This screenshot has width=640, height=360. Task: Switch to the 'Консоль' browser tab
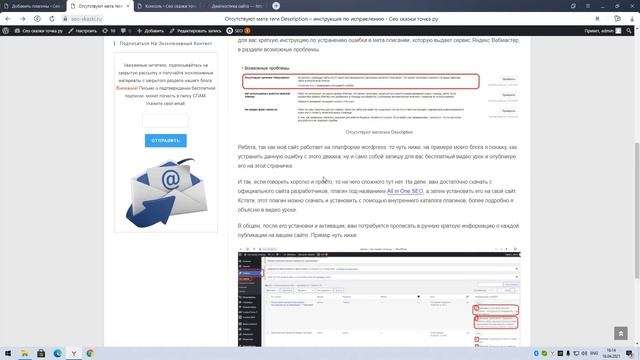tap(168, 6)
